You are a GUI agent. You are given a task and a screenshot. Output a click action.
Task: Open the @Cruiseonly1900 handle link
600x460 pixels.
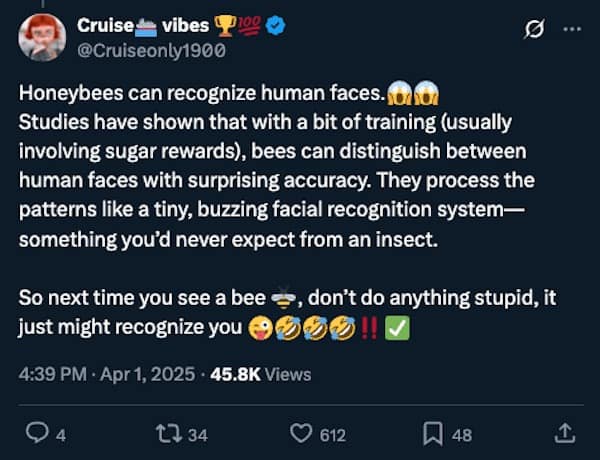151,49
